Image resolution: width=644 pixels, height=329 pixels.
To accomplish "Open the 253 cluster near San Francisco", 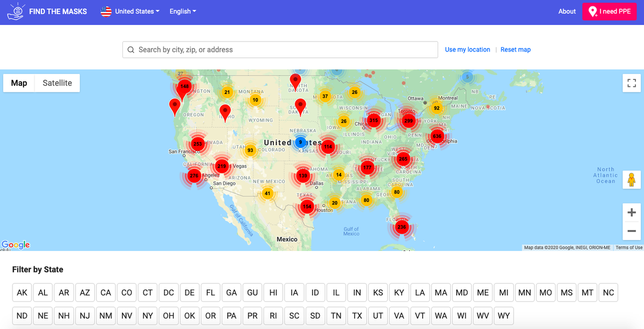I will pyautogui.click(x=197, y=144).
